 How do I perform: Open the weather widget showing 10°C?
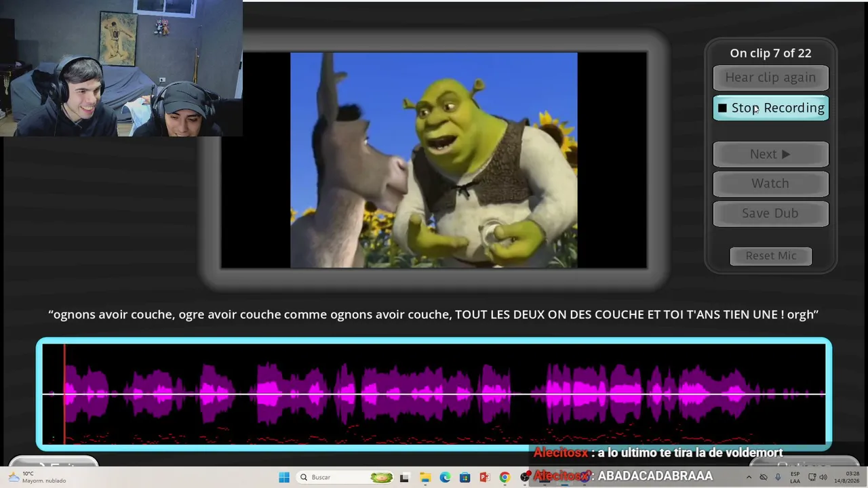pyautogui.click(x=37, y=477)
